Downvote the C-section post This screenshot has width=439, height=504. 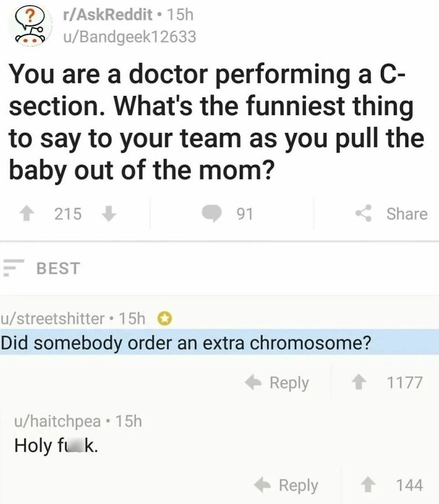pos(108,214)
